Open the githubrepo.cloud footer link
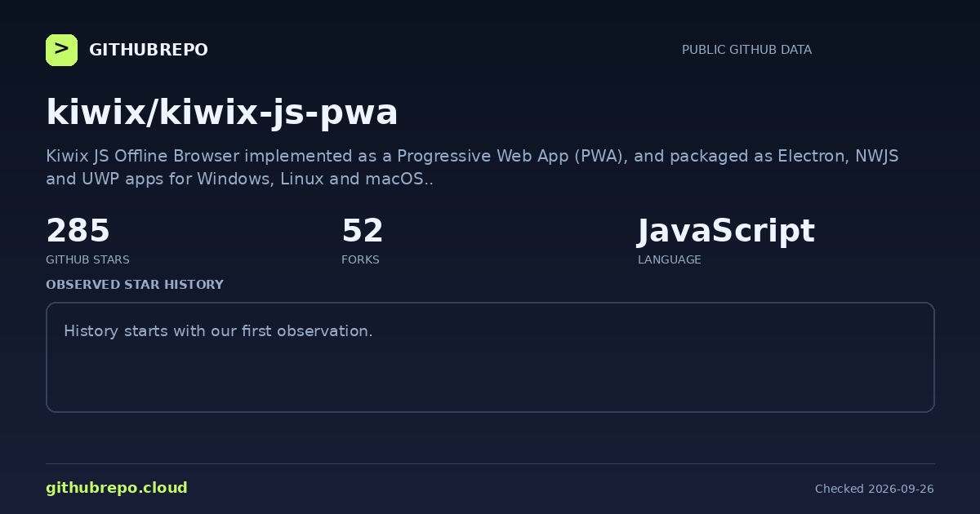The width and height of the screenshot is (980, 514). (117, 488)
